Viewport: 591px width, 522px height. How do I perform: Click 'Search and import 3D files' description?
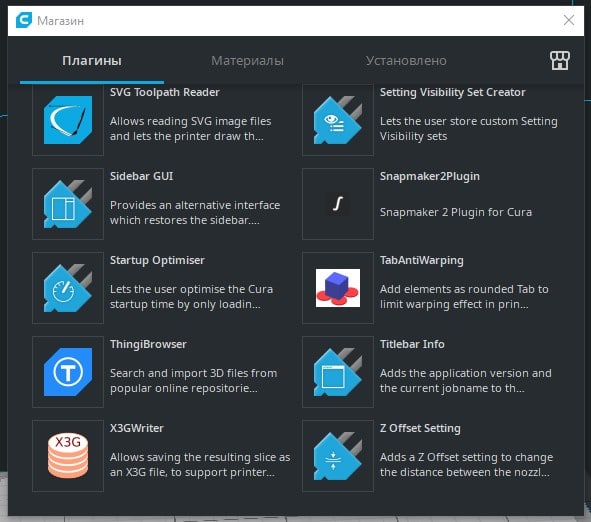pyautogui.click(x=193, y=381)
